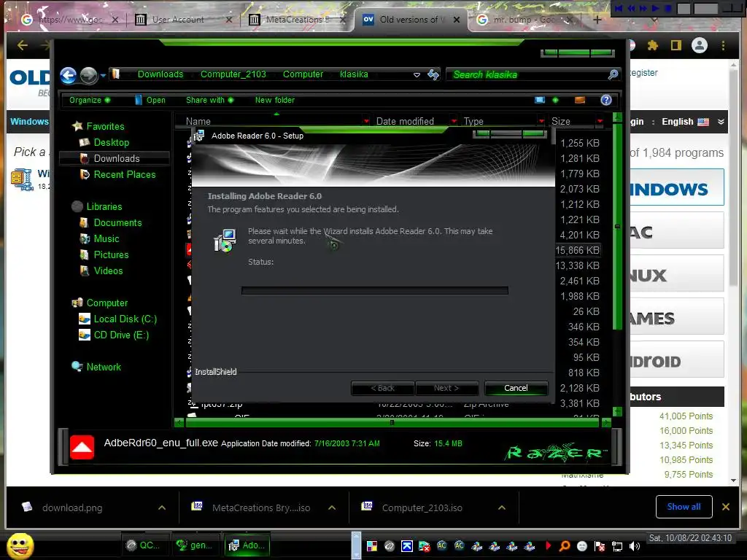Screen dimensions: 747x560
Task: Switch to the mr. bump Google tab
Action: [523, 20]
